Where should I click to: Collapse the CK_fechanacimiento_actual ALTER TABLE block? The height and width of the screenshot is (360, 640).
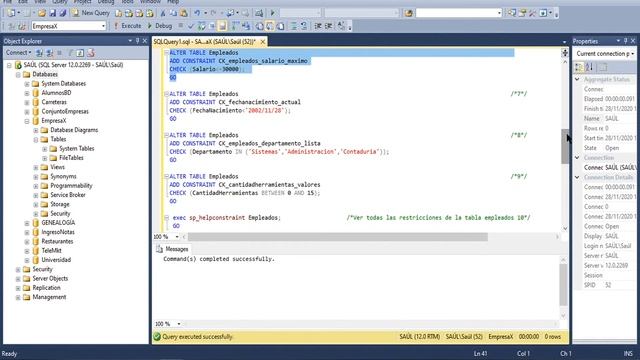tap(166, 94)
